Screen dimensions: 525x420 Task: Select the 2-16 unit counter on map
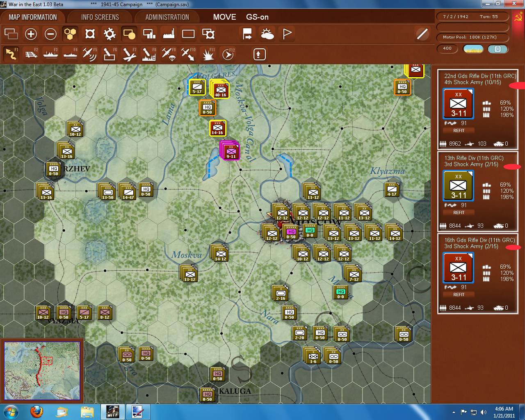(x=281, y=293)
